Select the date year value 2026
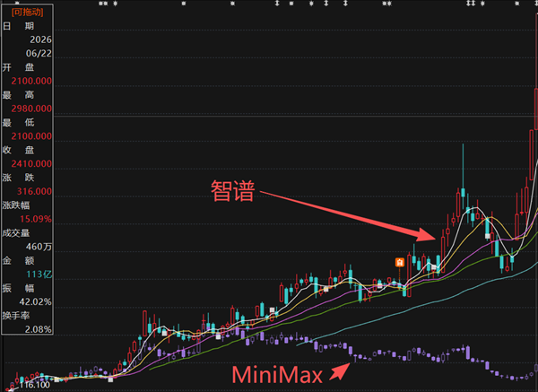Image resolution: width=538 pixels, height=392 pixels. pos(40,39)
